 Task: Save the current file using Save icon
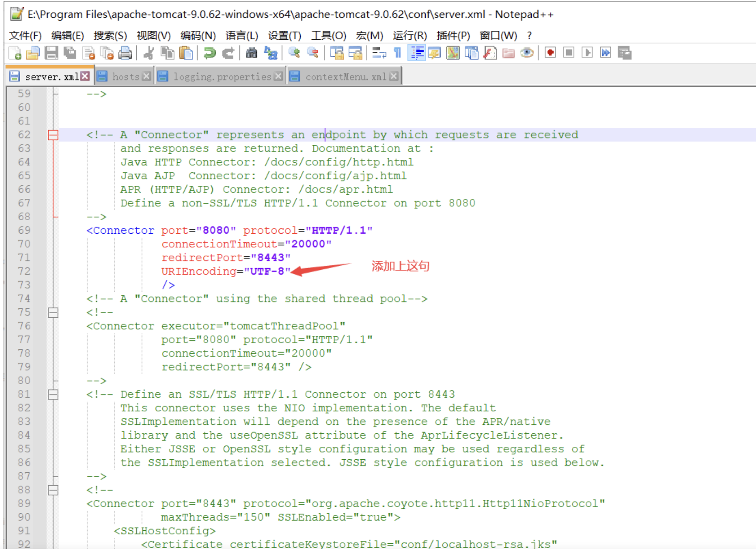51,53
